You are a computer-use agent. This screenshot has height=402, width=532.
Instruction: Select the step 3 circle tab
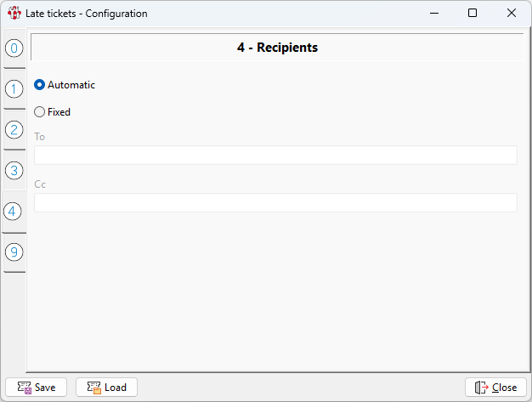(x=14, y=170)
